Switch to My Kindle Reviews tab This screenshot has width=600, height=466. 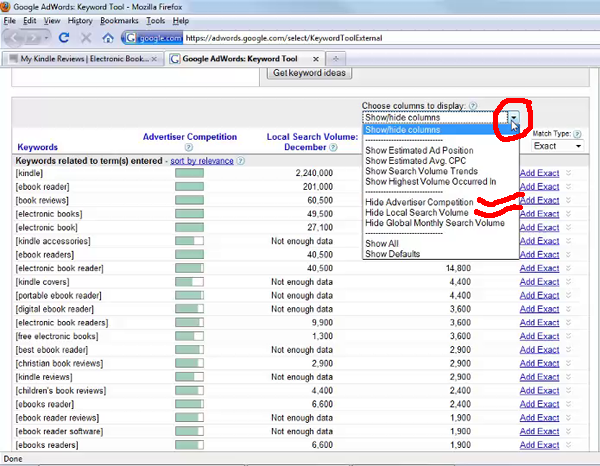point(84,59)
